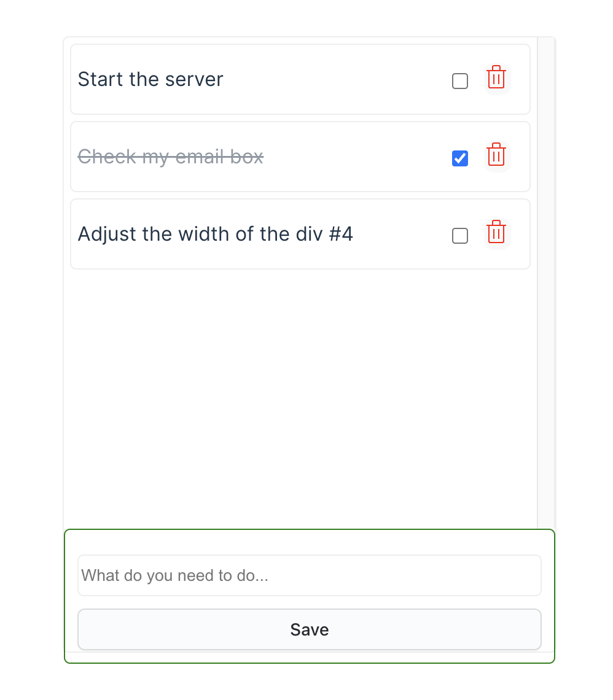
Task: Select the "Adjust the width of the div #4" text
Action: [215, 234]
